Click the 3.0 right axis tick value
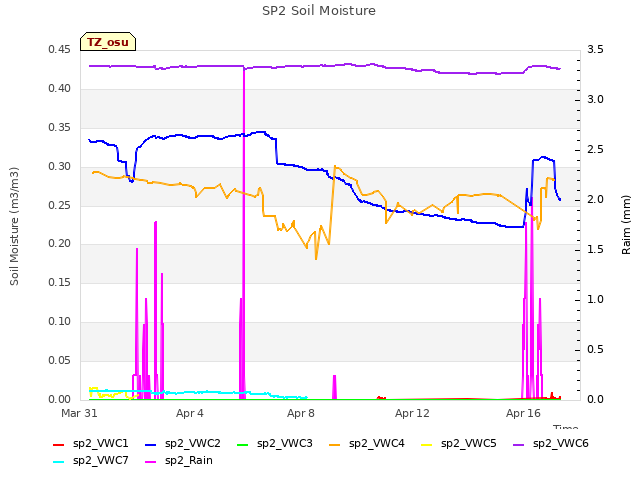This screenshot has width=640, height=480. tap(595, 100)
